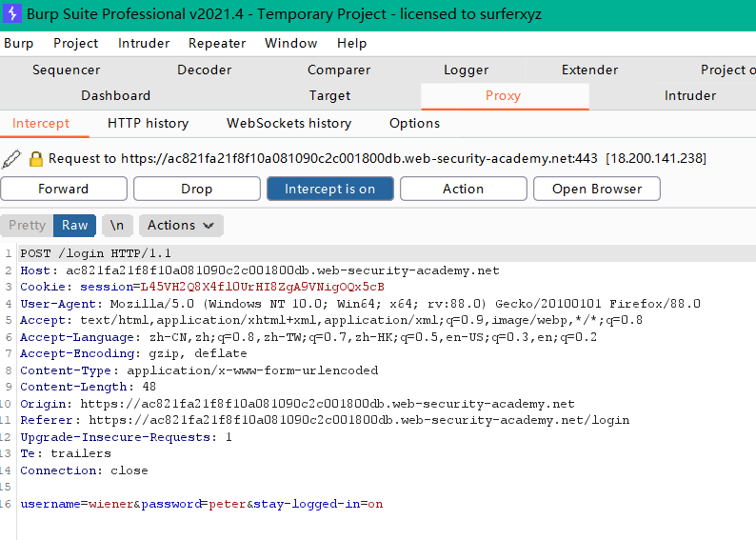
Task: Switch to the Target tab
Action: pyautogui.click(x=329, y=95)
